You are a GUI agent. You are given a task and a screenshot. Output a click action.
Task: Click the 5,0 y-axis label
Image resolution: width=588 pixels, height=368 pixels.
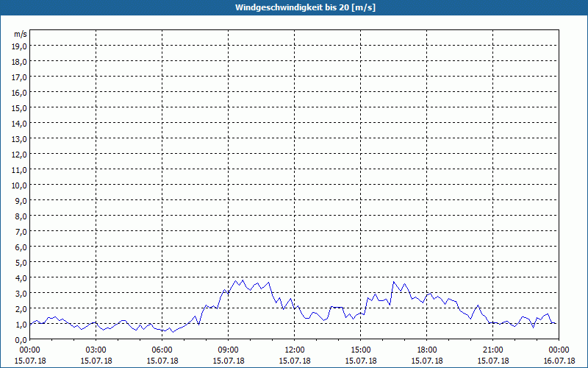21,263
